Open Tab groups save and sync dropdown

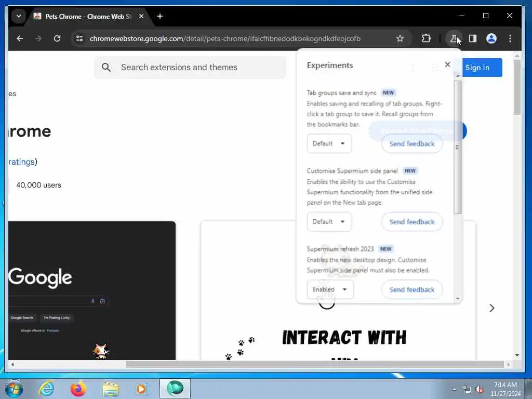[329, 143]
